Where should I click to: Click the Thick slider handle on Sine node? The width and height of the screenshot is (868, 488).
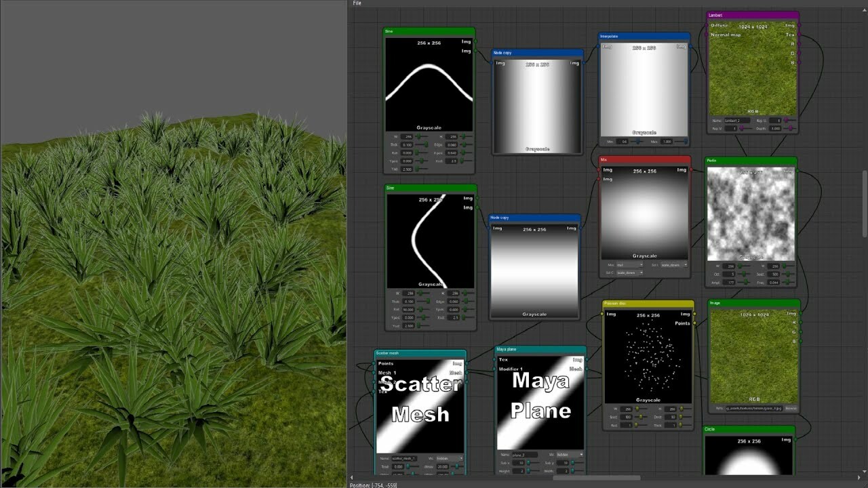(426, 144)
